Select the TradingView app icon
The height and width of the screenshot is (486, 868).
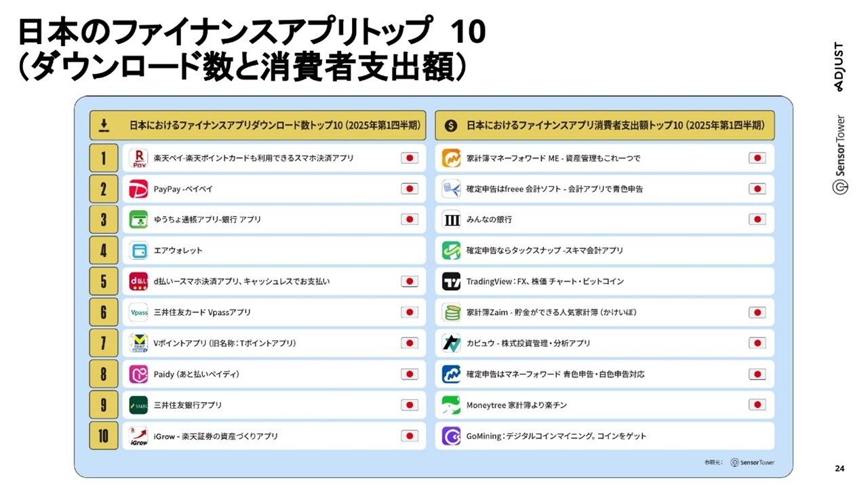(452, 281)
